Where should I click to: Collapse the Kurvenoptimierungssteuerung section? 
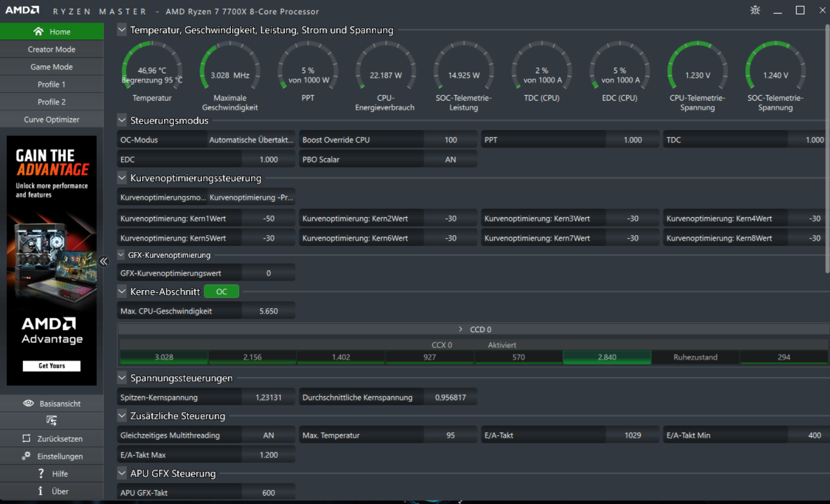[x=122, y=177]
